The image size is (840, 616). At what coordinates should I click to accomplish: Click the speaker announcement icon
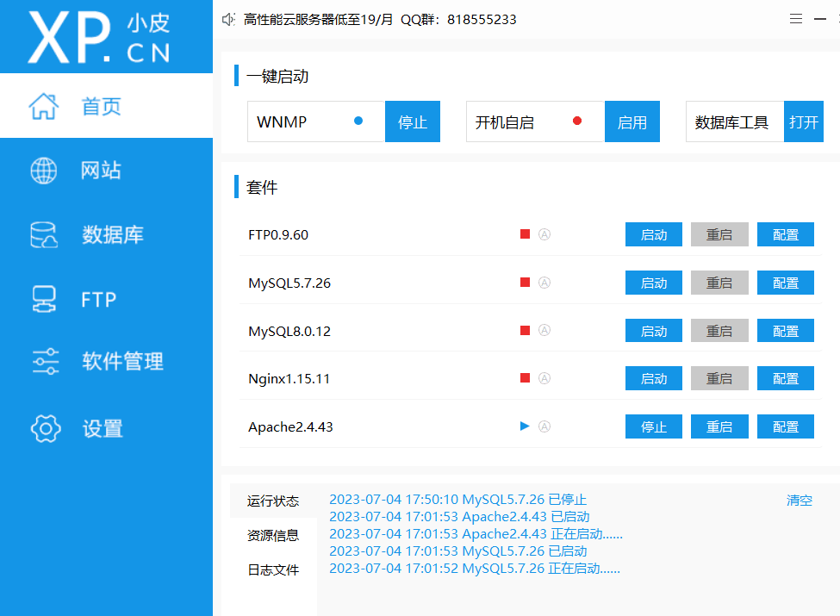(229, 20)
